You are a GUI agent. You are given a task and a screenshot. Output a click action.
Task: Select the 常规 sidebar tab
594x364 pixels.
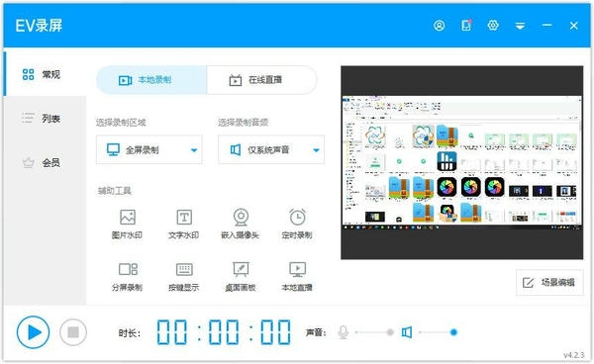coord(46,74)
